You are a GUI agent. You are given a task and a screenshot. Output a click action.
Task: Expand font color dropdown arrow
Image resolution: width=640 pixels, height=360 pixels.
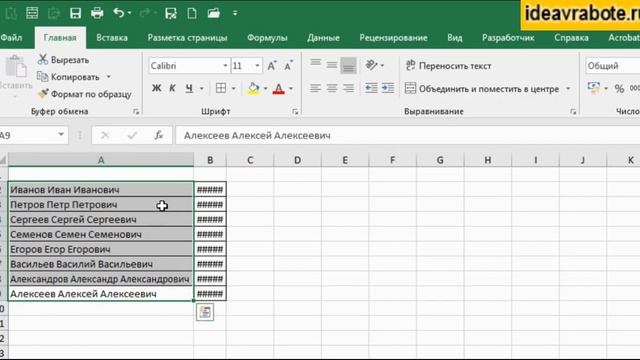[x=291, y=88]
